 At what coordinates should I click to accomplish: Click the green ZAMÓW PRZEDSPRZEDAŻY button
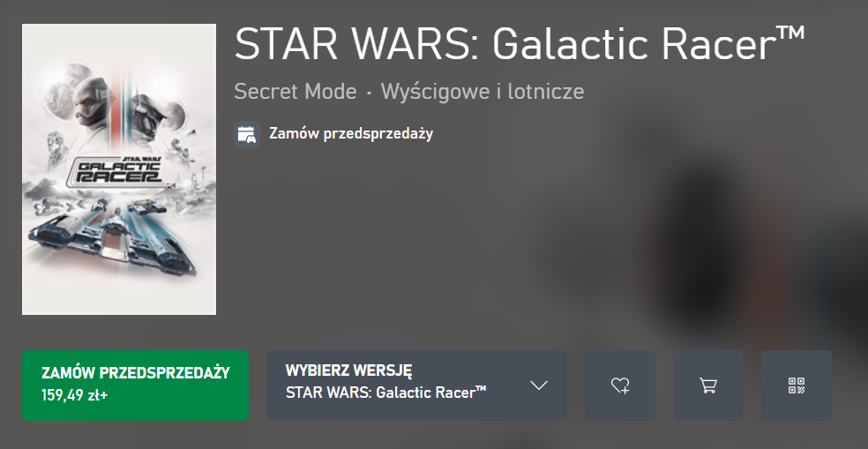tap(136, 385)
